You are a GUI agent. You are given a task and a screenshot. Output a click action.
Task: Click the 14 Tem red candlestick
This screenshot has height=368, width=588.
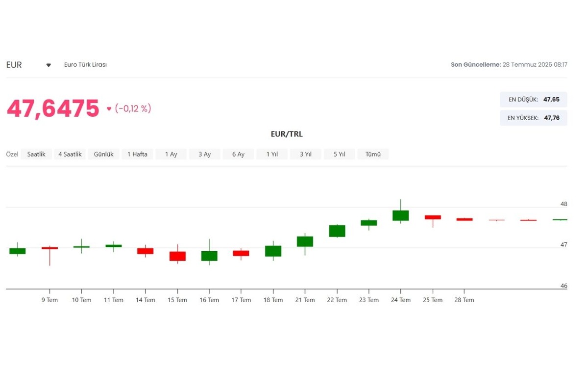coord(146,251)
